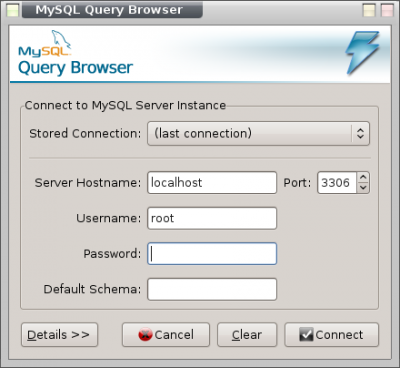Click the "Username:" label
400x368 pixels.
point(109,218)
